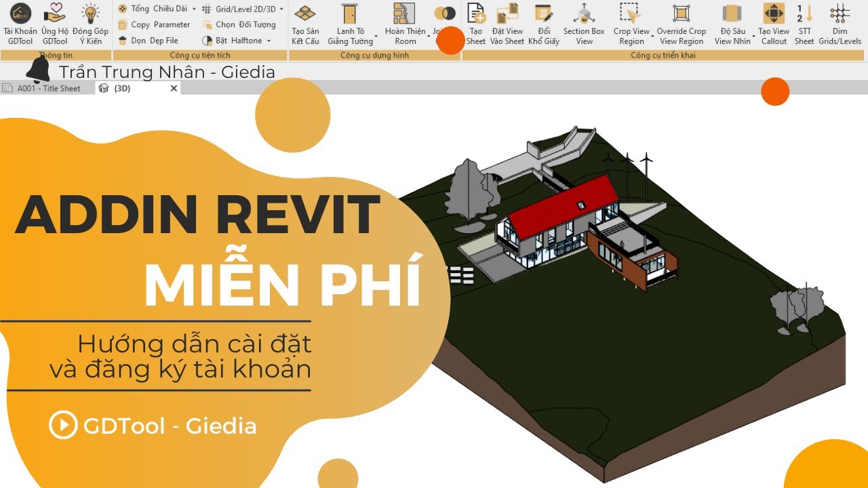
Task: Select the Crop View Region tool
Action: pos(631,24)
